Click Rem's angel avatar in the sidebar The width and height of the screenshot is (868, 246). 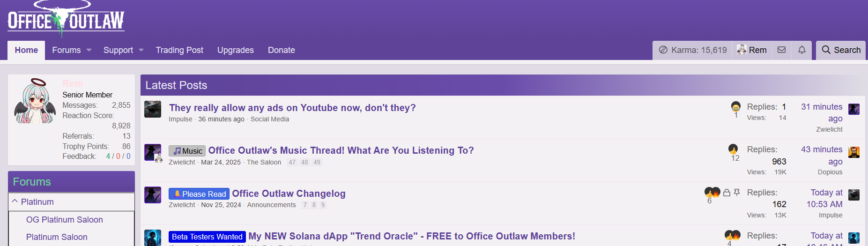coord(35,101)
